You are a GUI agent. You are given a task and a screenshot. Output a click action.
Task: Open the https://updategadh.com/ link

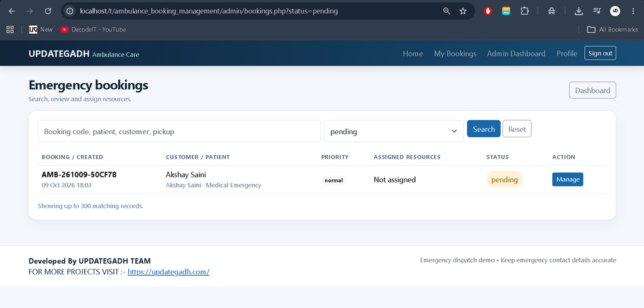coord(169,272)
